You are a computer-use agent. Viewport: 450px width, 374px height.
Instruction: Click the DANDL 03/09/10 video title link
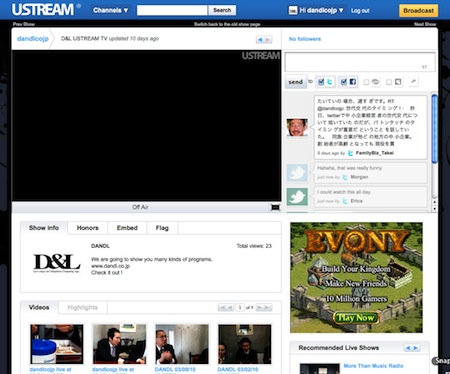click(175, 369)
